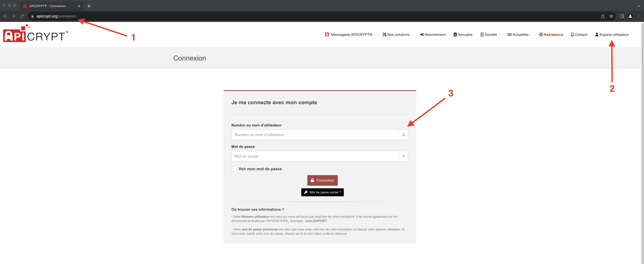644x264 pixels.
Task: Click the APICRYPT logo
Action: (x=35, y=33)
